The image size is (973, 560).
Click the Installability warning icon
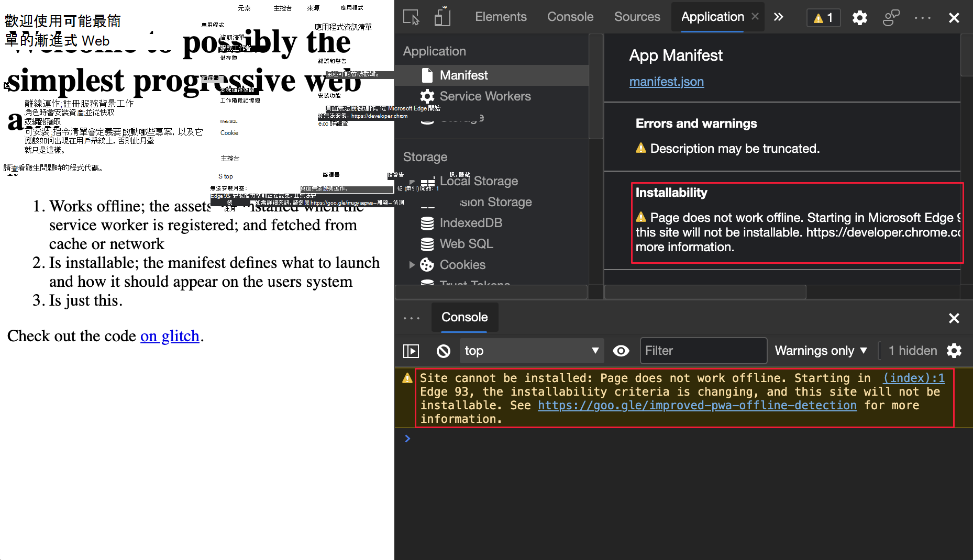pyautogui.click(x=640, y=217)
